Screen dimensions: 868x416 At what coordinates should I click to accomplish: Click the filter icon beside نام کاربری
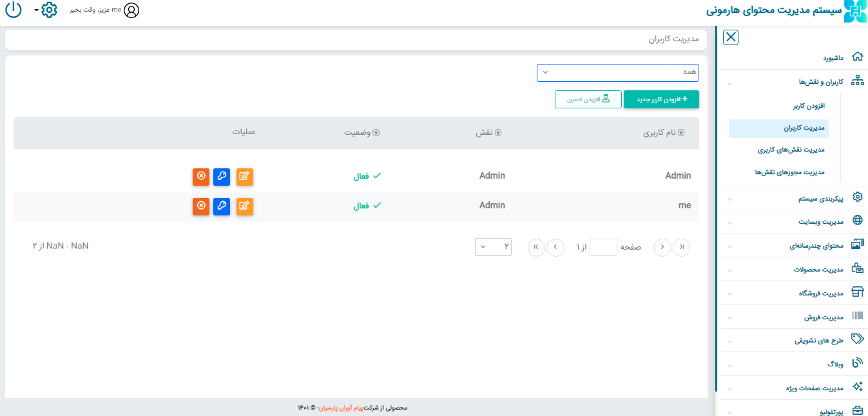680,133
